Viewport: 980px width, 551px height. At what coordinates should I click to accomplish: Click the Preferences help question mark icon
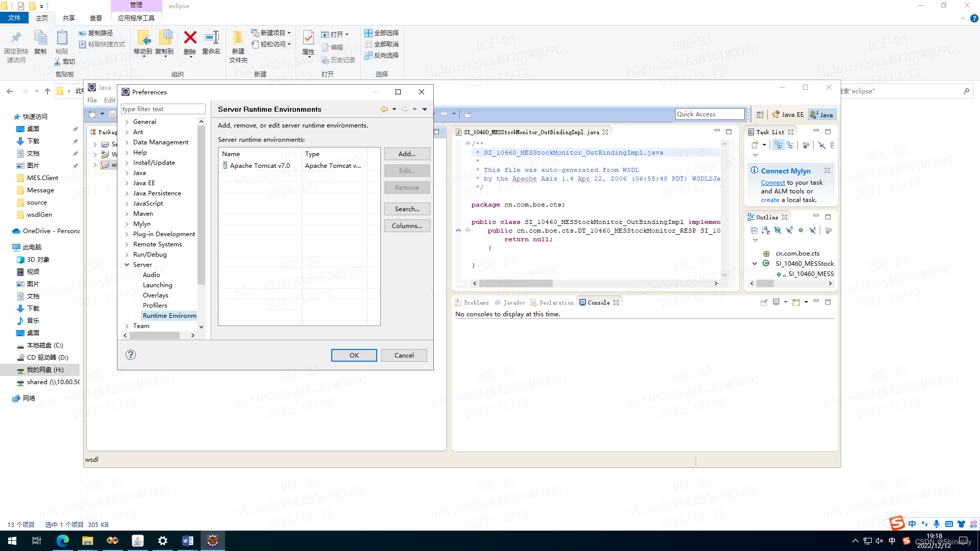[131, 355]
